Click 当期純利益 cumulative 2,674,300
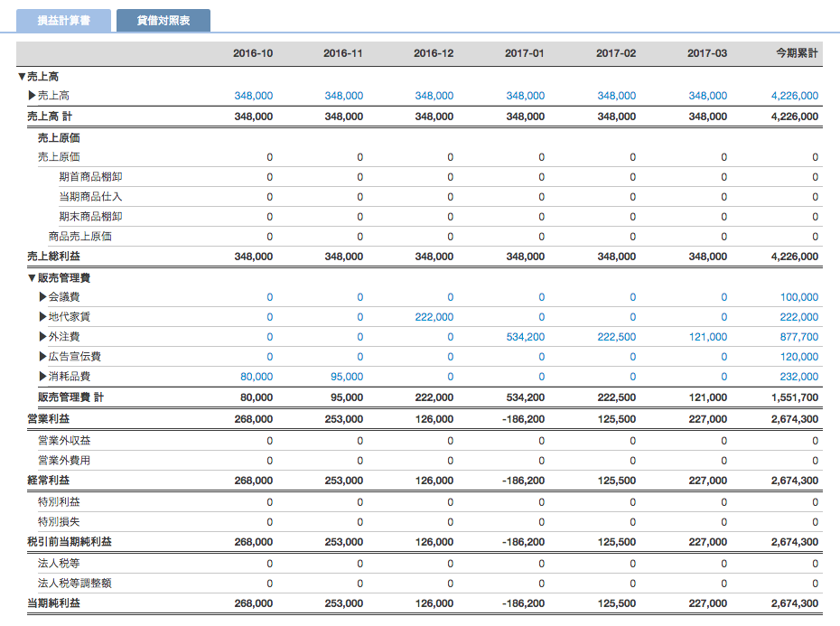The height and width of the screenshot is (626, 840). (795, 603)
